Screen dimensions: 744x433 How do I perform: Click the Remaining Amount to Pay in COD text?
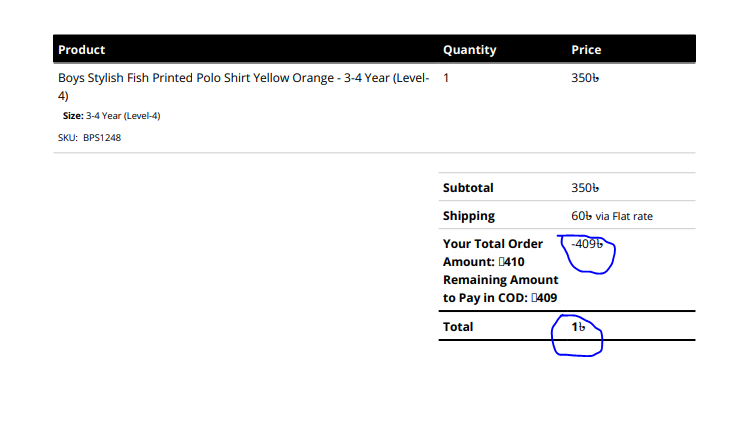(x=501, y=289)
